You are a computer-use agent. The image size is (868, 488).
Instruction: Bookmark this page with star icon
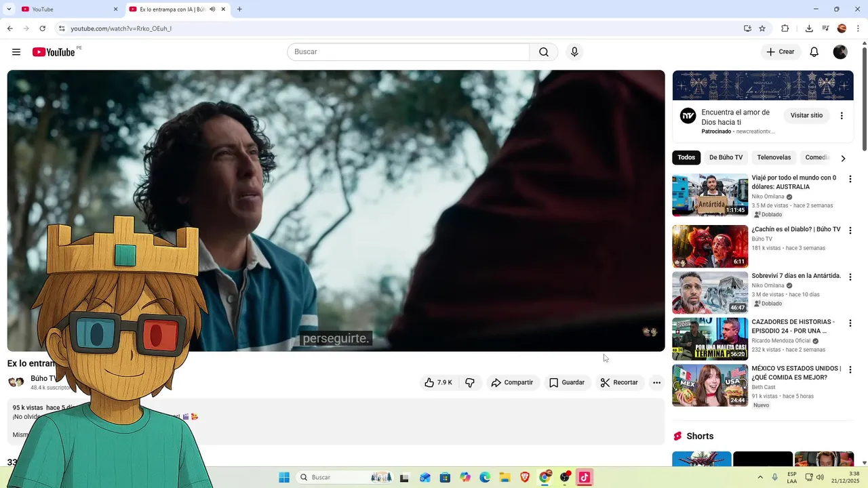pyautogui.click(x=762, y=28)
